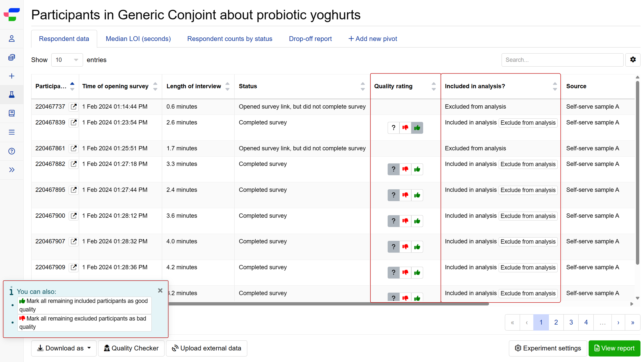
Task: Set participant 220467839 quality to unknown
Action: 394,128
